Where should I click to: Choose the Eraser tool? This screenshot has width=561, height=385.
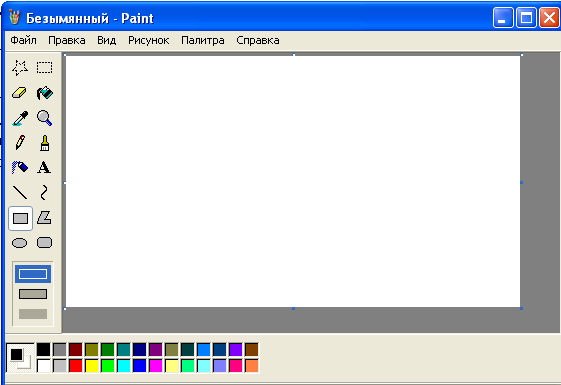tap(20, 93)
